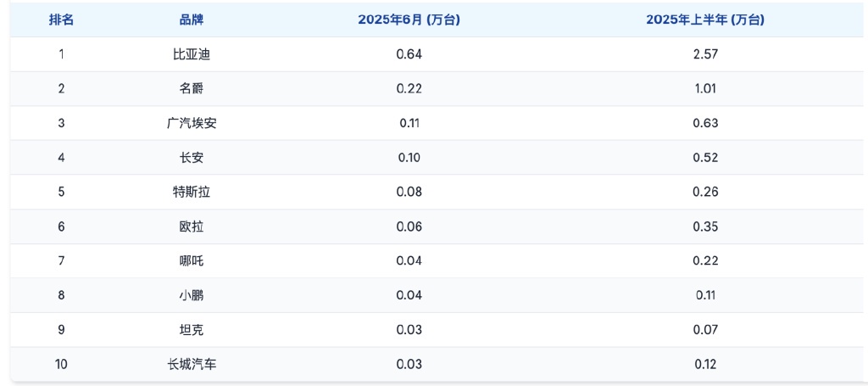Select the 名爵 brand cell
The image size is (868, 386).
tap(192, 88)
